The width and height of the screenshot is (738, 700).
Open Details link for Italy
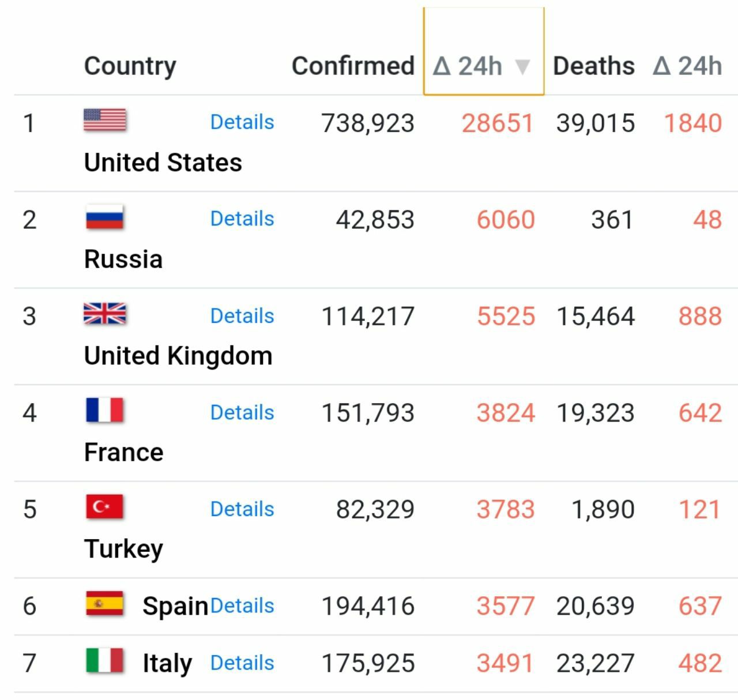click(242, 663)
